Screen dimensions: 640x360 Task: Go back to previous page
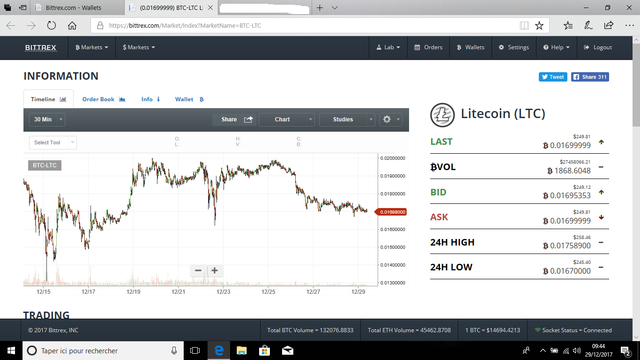[x=11, y=25]
